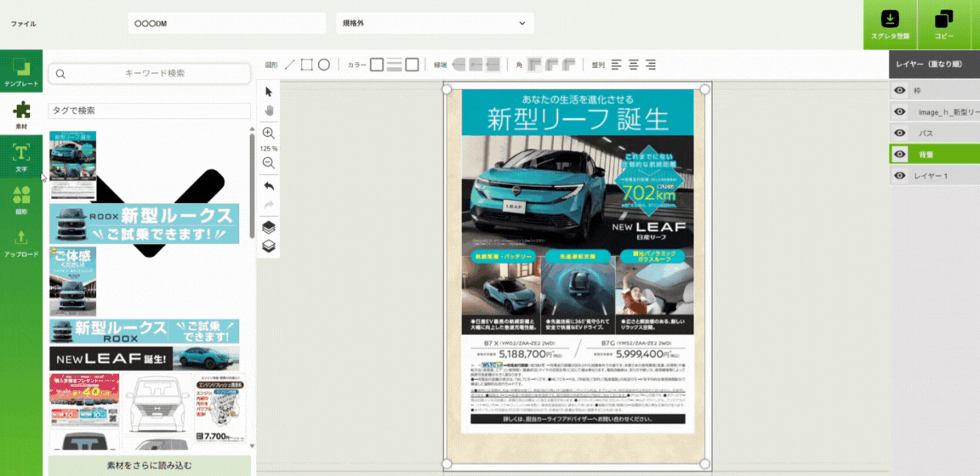Click the zoom in magnifier icon
Viewport: 980px width, 476px height.
coord(269,133)
